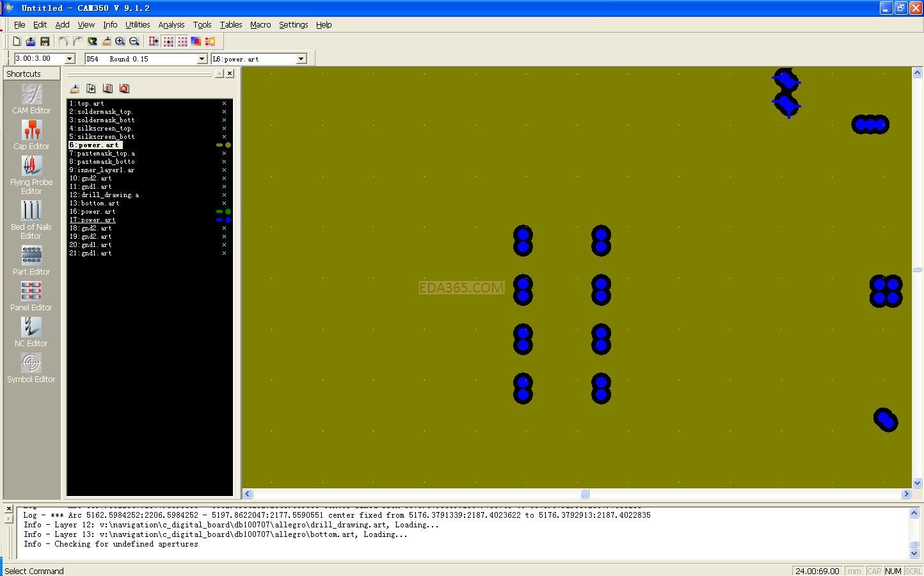The height and width of the screenshot is (576, 924).
Task: Show layer 4 silkscreen_top via its X
Action: (224, 128)
